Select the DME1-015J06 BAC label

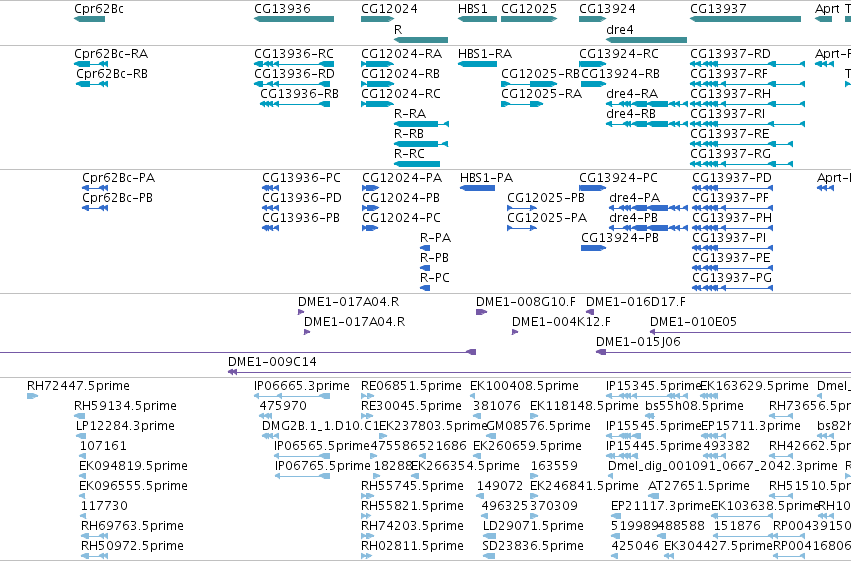pyautogui.click(x=638, y=342)
